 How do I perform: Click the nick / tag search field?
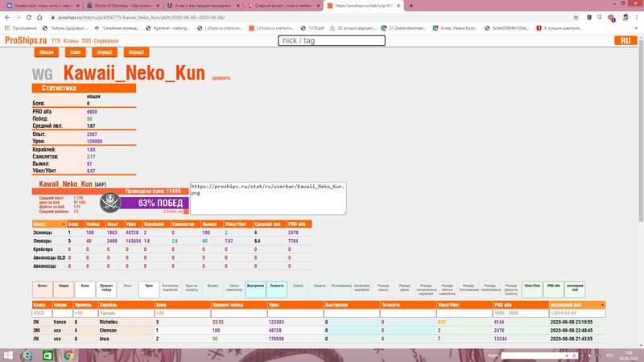pyautogui.click(x=332, y=41)
